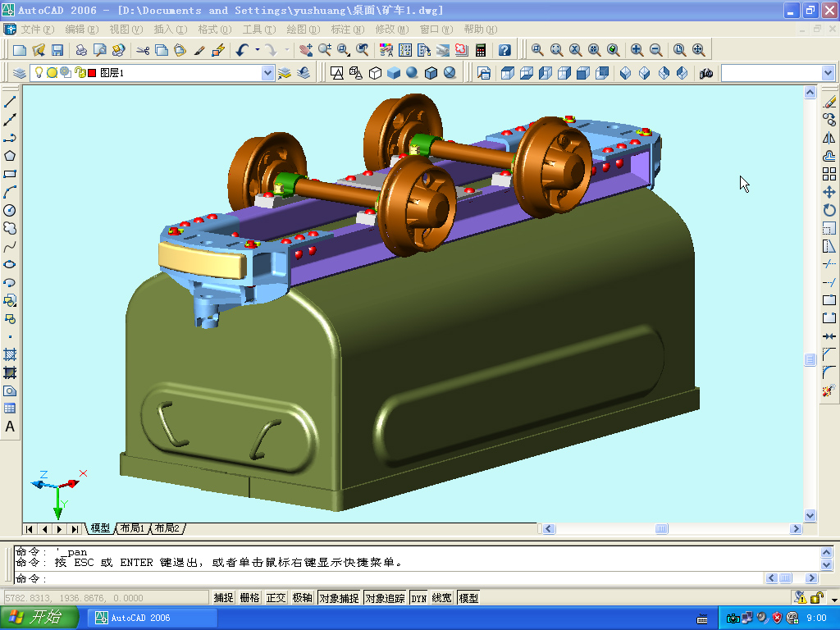
Task: Expand the empty view combo box dropdown
Action: [829, 73]
